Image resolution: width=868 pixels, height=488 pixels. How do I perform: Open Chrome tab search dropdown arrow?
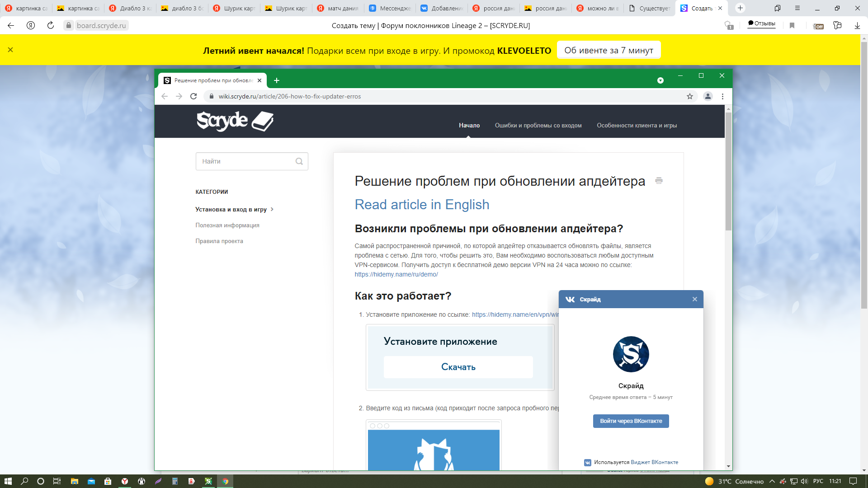(x=660, y=80)
